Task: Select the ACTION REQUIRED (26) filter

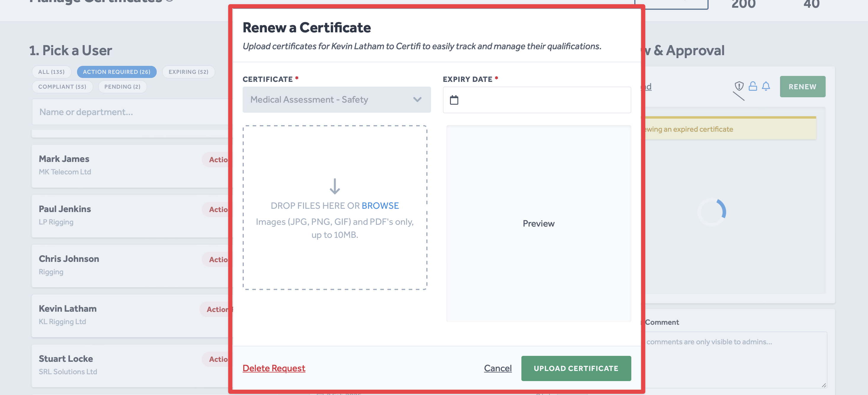Action: click(117, 72)
